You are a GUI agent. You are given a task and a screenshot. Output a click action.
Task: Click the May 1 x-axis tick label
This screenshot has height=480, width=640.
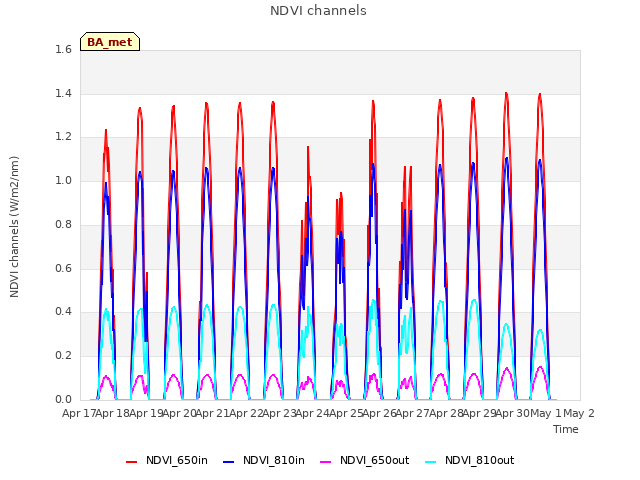pos(546,413)
